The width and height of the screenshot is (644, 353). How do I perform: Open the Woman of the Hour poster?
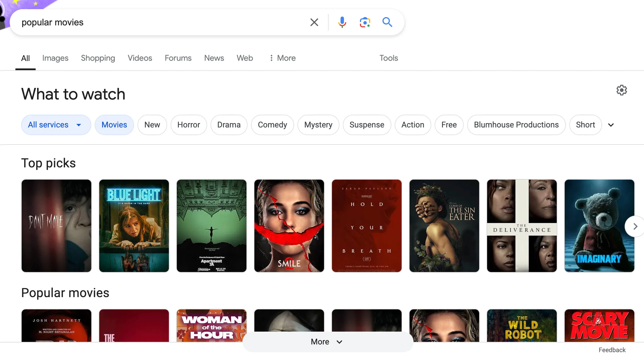tap(212, 325)
